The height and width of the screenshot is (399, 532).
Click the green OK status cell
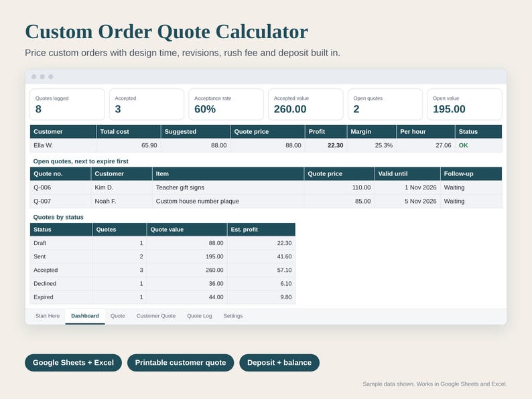click(478, 145)
